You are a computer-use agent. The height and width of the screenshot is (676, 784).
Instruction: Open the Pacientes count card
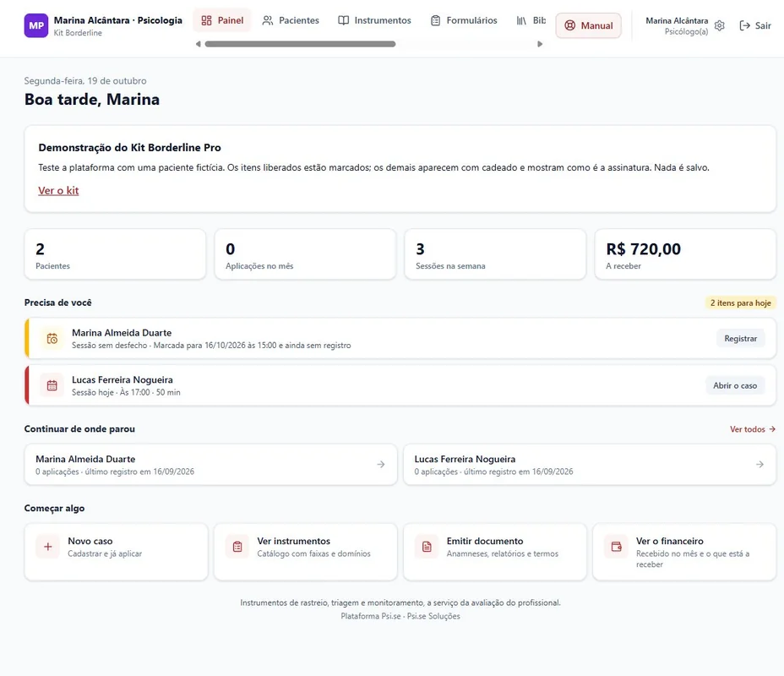pyautogui.click(x=115, y=254)
